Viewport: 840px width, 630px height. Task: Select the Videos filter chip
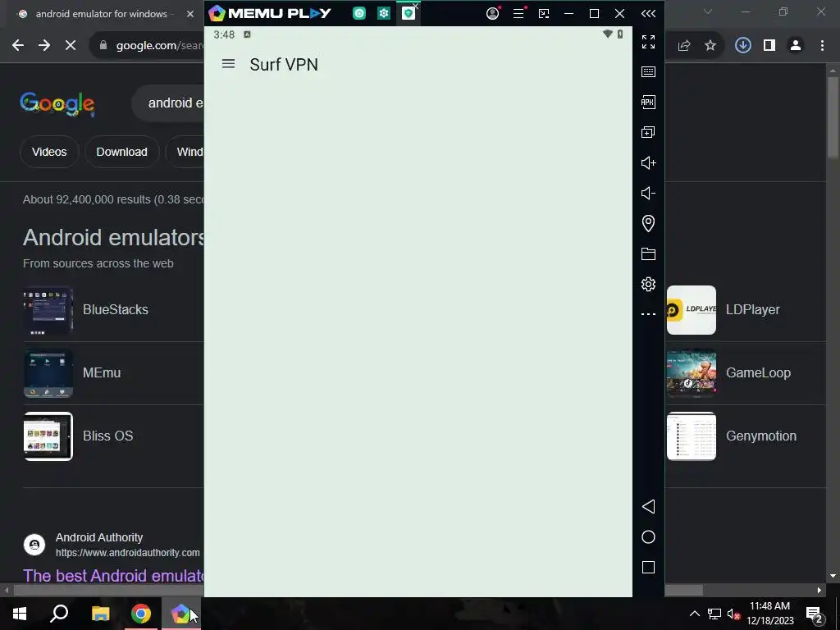(x=49, y=152)
